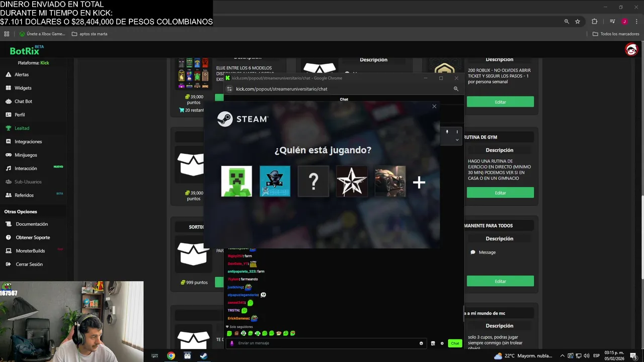Open Chrome profile J avatar

pos(624,22)
